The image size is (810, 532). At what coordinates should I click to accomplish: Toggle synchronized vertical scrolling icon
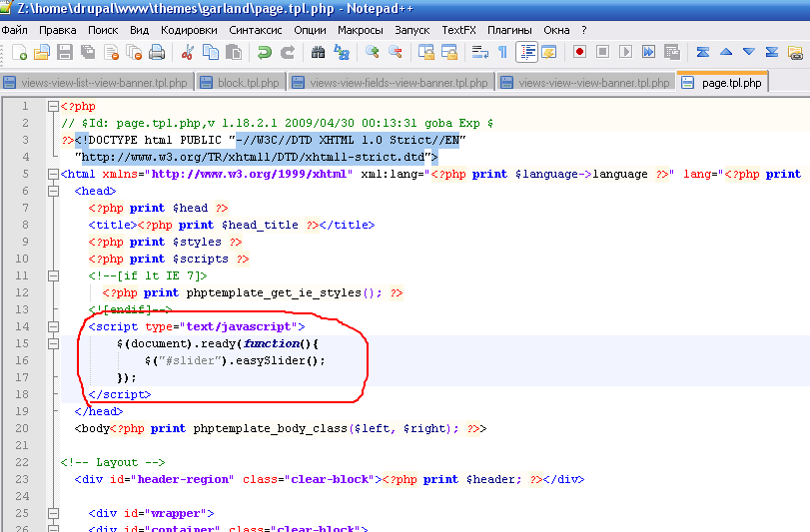(x=426, y=52)
